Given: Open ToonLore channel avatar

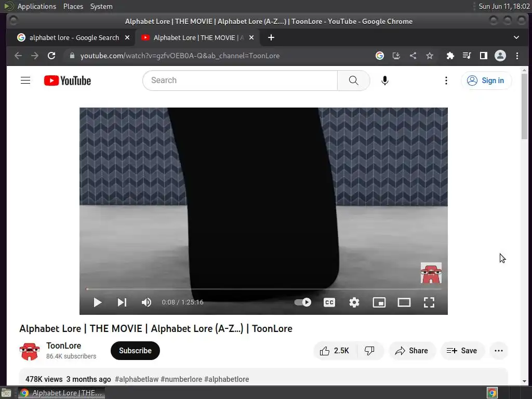Looking at the screenshot, I should coord(30,351).
